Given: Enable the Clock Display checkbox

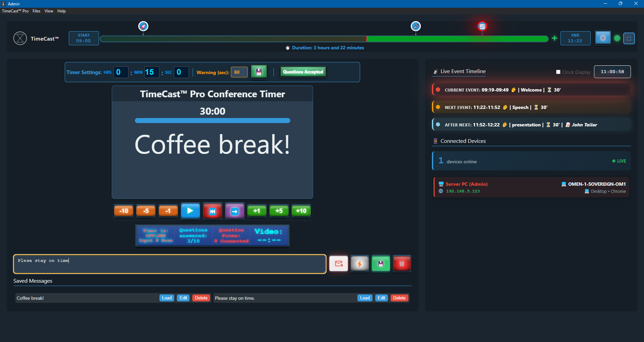Looking at the screenshot, I should click(558, 72).
